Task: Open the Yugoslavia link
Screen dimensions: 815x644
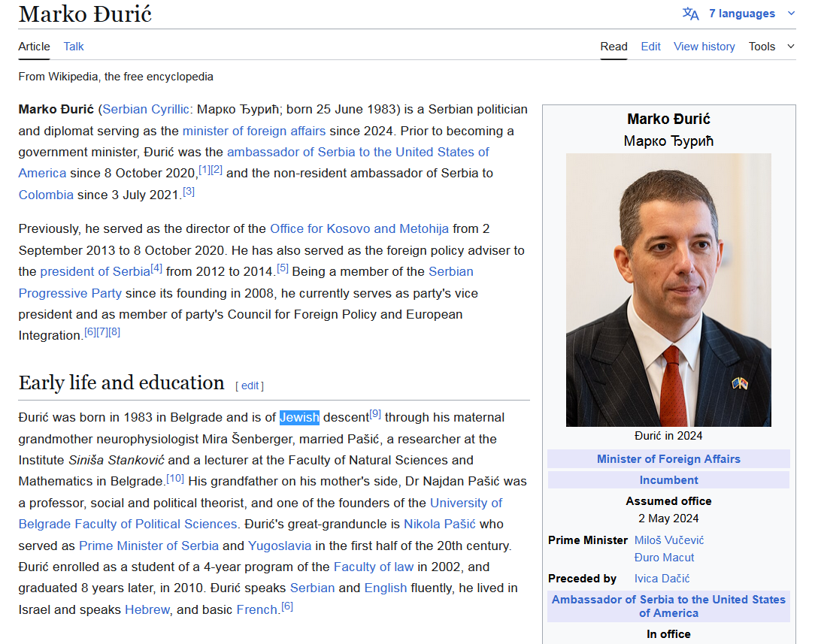Action: coord(280,546)
